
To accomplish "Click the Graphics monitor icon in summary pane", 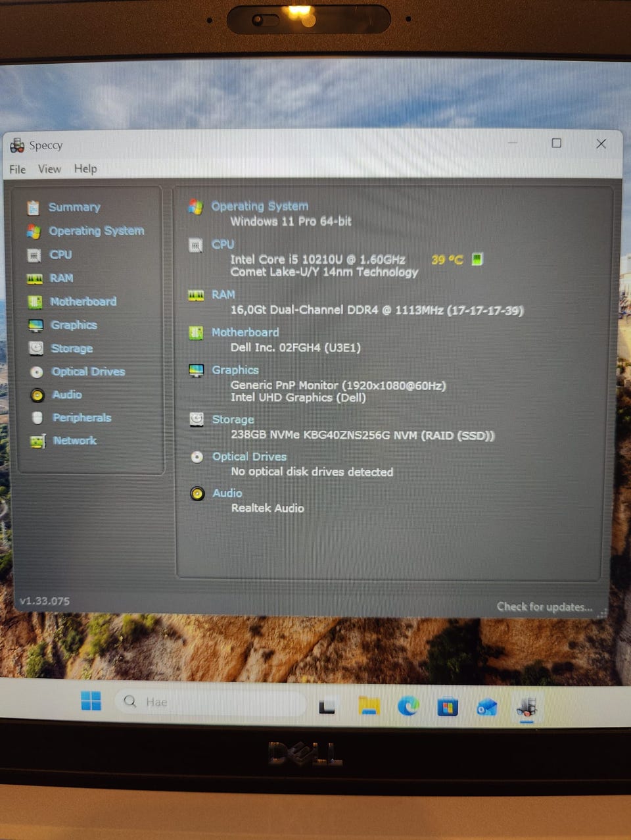I will click(x=196, y=370).
